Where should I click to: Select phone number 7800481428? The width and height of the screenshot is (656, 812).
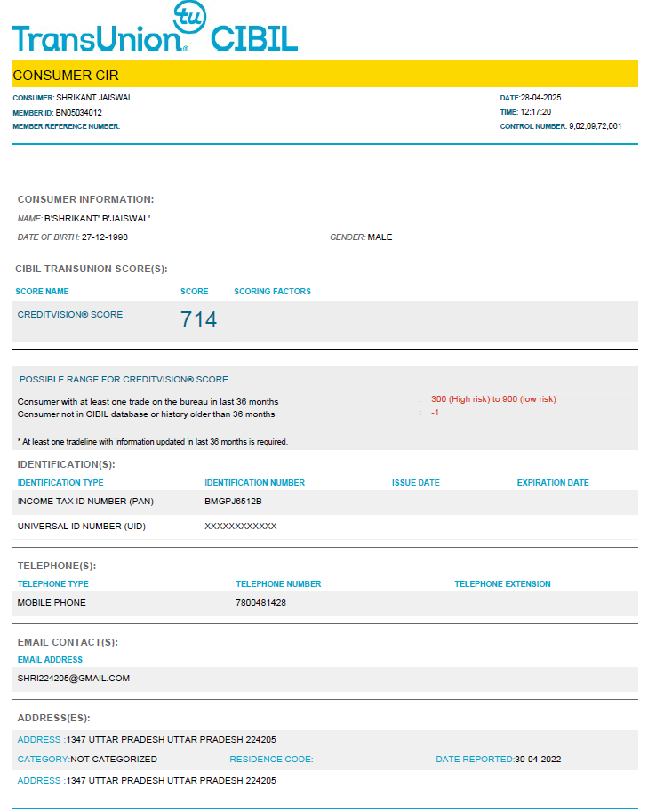click(x=261, y=603)
